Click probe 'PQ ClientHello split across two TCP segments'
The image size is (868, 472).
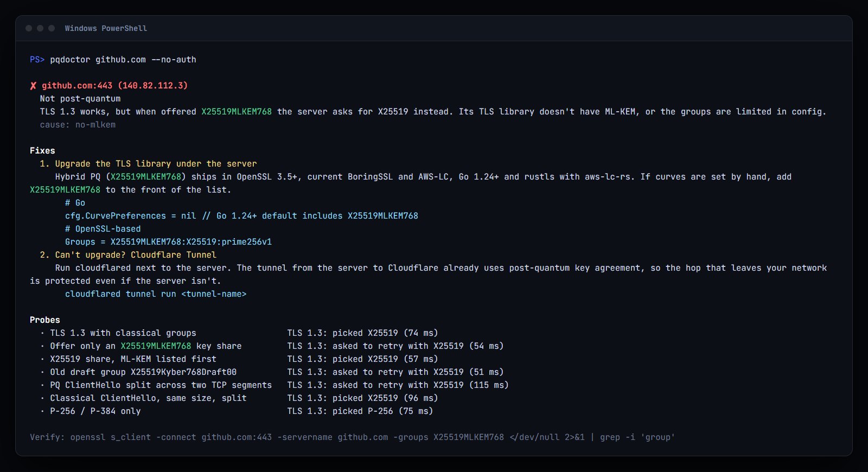click(x=161, y=385)
